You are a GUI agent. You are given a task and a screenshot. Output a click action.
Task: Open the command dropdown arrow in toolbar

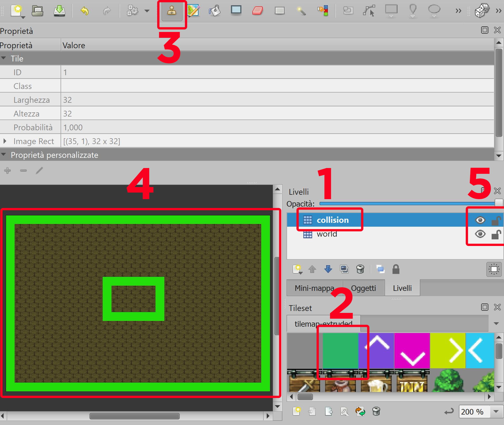click(x=147, y=11)
